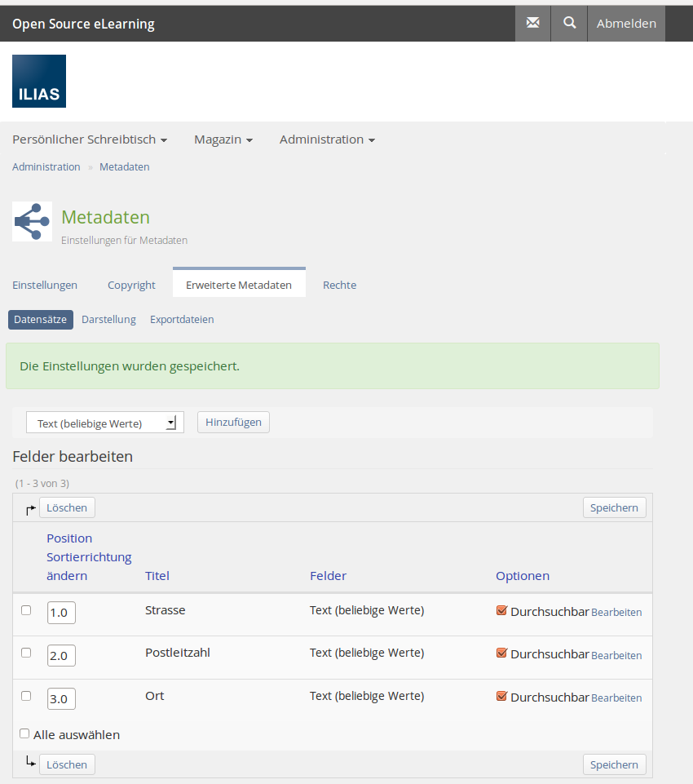The height and width of the screenshot is (784, 693).
Task: Click Bearbeiten link for Postleitzahl
Action: coord(616,655)
